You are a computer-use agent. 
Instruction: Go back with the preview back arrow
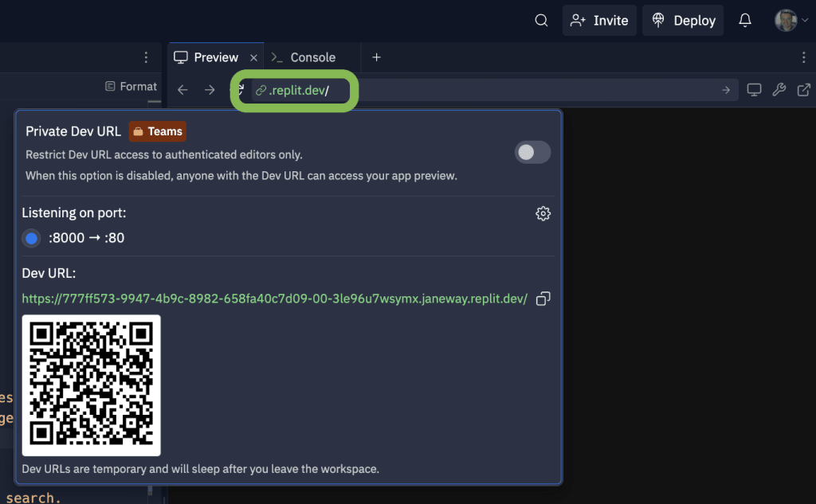(182, 90)
